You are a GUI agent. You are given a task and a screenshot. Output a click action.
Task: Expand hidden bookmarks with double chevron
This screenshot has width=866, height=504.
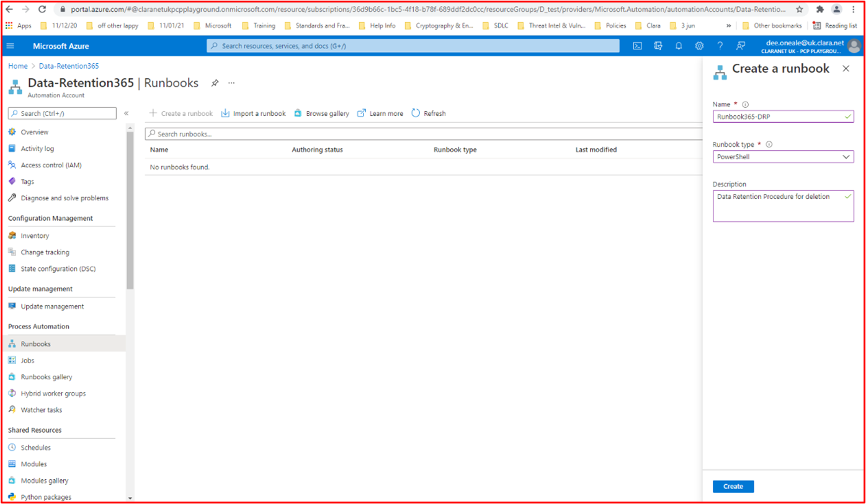click(729, 25)
